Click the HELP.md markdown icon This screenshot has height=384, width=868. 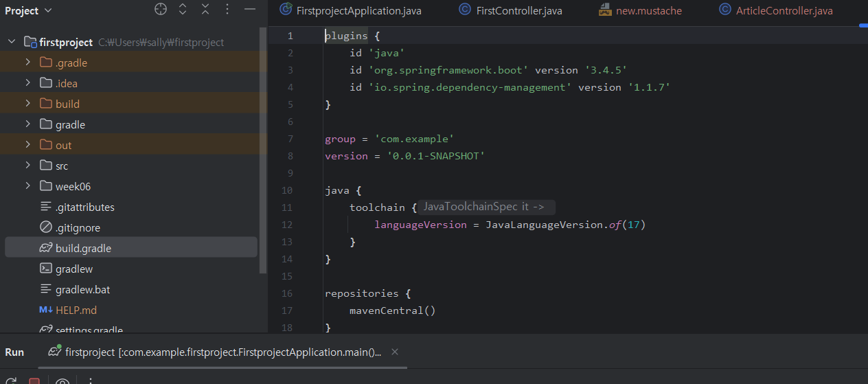(46, 310)
